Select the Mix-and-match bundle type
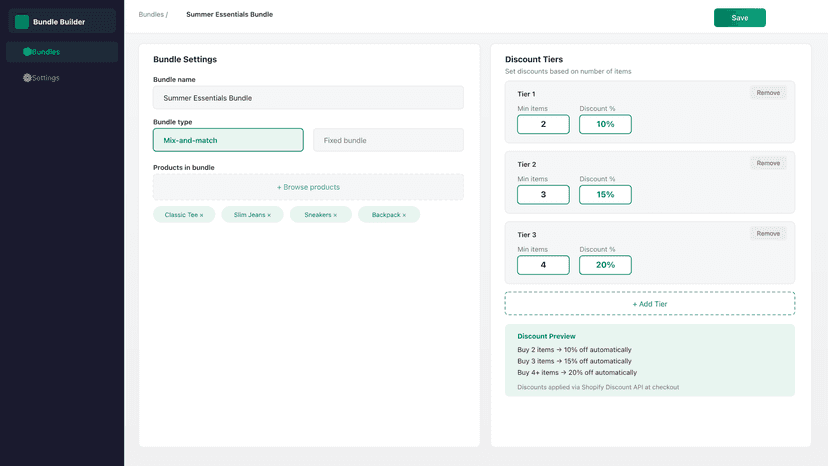The image size is (828, 466). click(x=228, y=140)
